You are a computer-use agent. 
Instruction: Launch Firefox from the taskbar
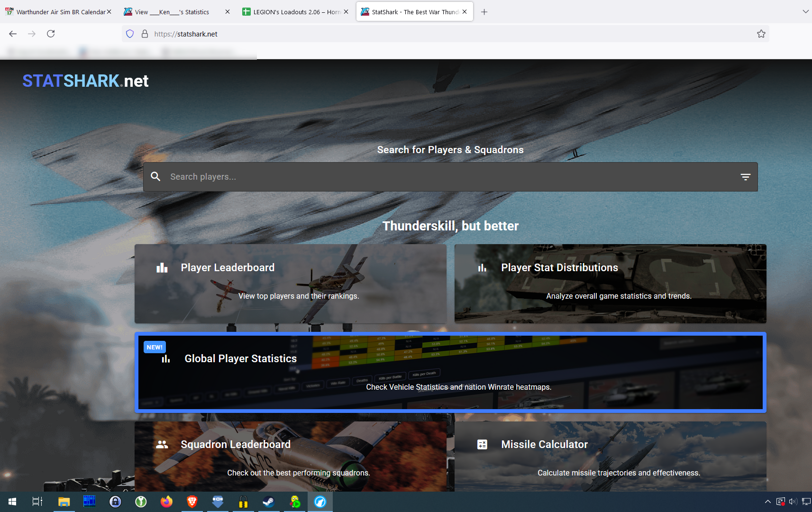pyautogui.click(x=166, y=502)
